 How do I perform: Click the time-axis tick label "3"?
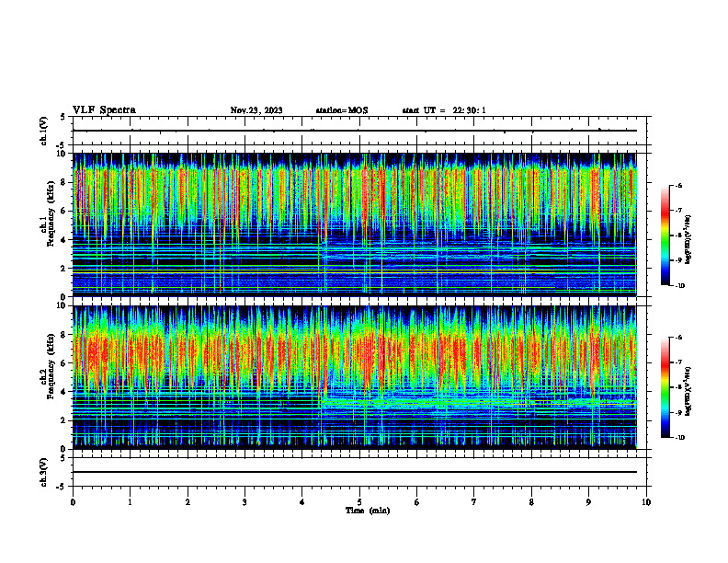point(245,502)
